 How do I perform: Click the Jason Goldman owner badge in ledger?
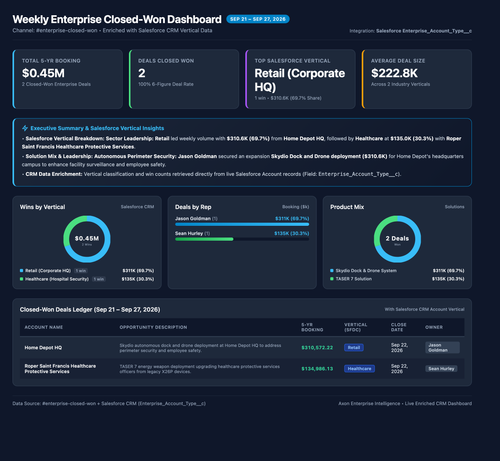[442, 348]
